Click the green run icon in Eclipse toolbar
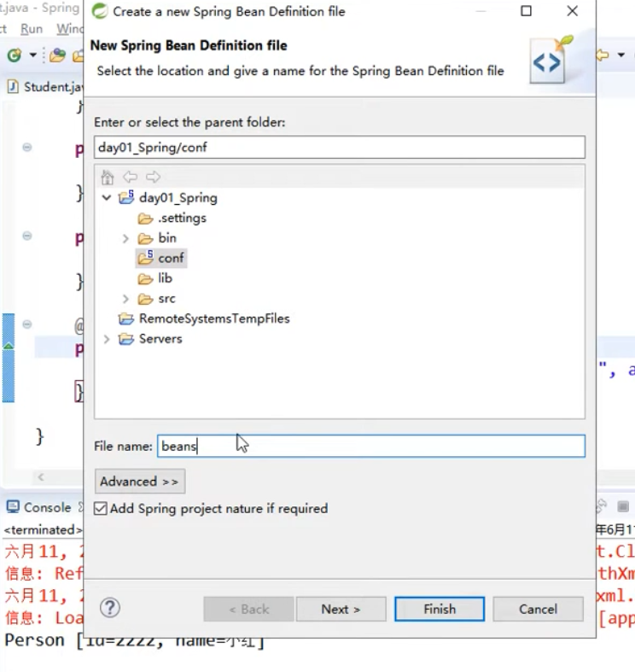The height and width of the screenshot is (672, 635). (x=15, y=56)
